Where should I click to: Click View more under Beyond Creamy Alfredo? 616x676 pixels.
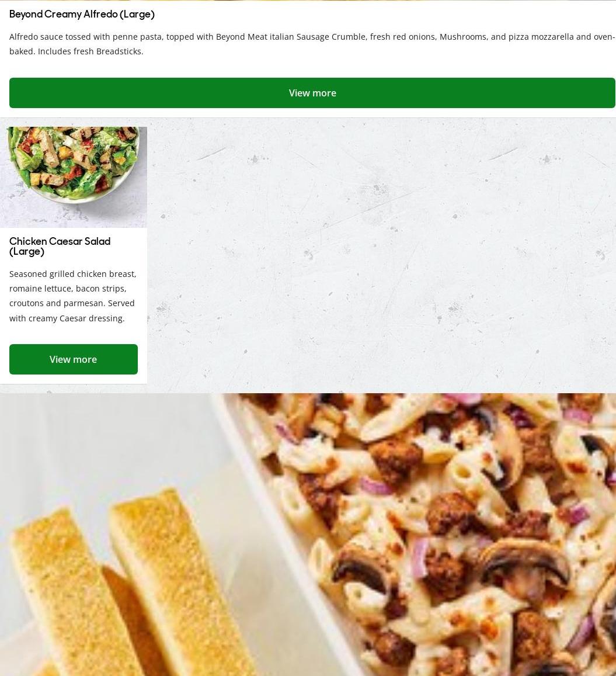point(312,93)
